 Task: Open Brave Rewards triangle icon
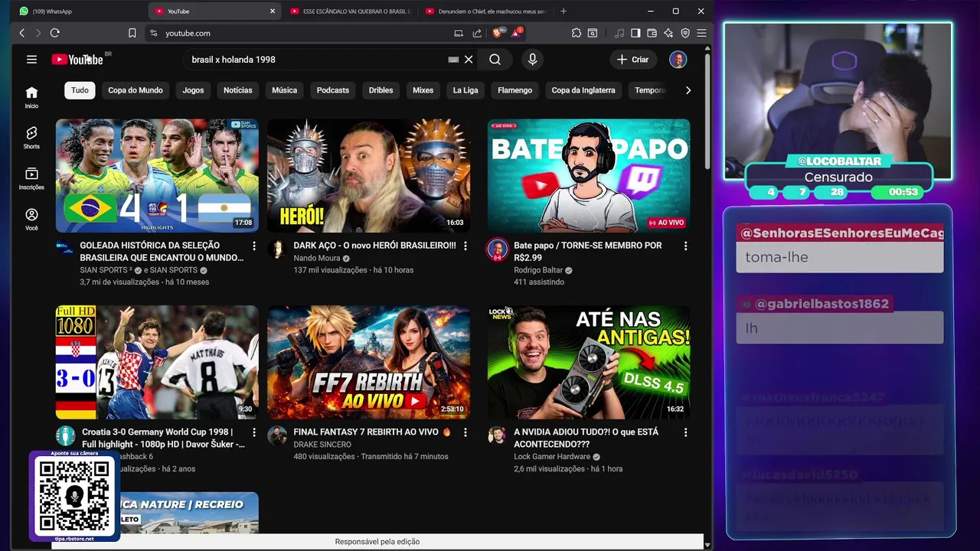pyautogui.click(x=517, y=33)
